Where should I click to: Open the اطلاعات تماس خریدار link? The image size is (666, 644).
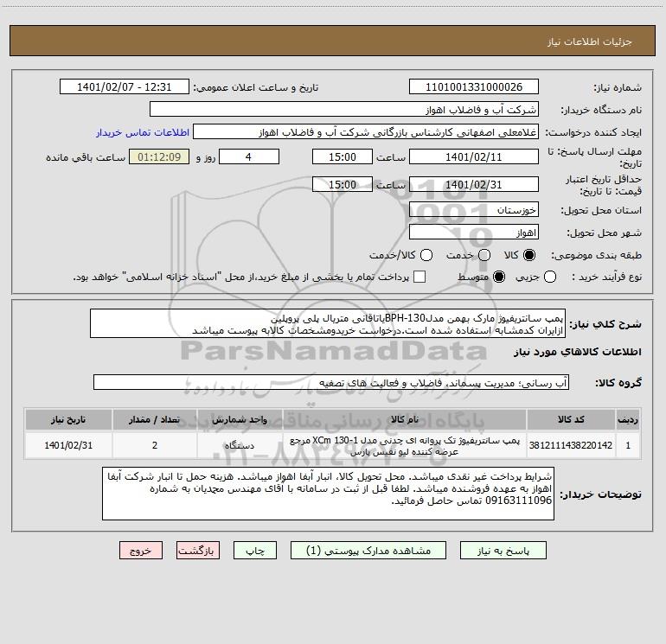[x=143, y=132]
